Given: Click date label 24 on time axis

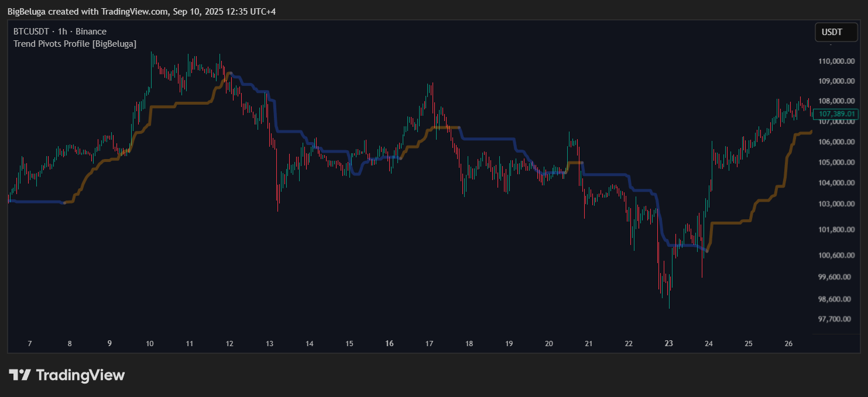Looking at the screenshot, I should point(708,344).
